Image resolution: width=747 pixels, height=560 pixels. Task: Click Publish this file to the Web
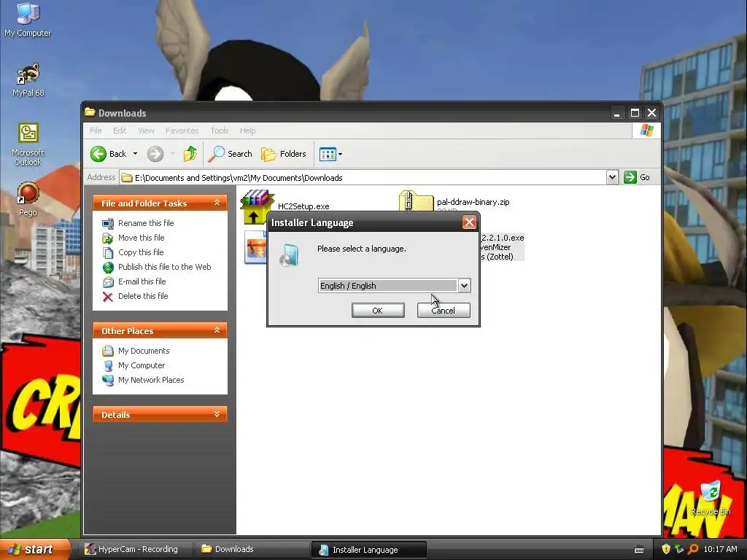pos(164,267)
